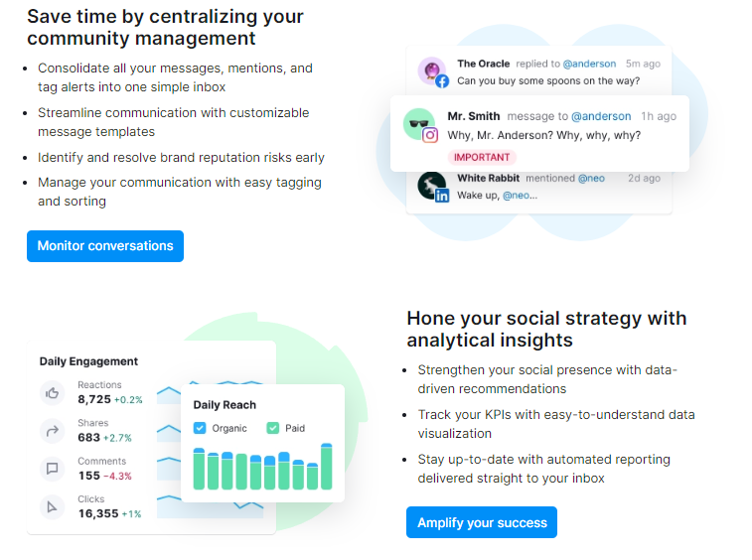The image size is (752, 560).
Task: Click the Shares arrow icon
Action: point(52,431)
